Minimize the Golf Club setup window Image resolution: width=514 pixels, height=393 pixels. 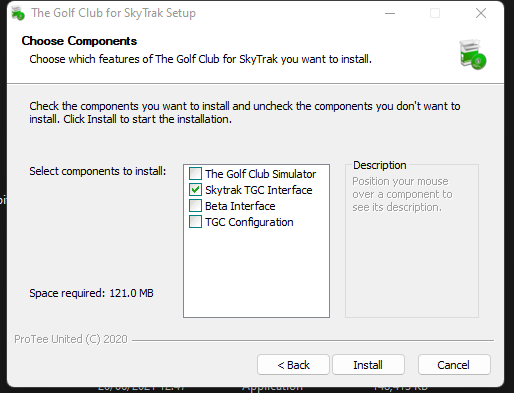point(390,13)
